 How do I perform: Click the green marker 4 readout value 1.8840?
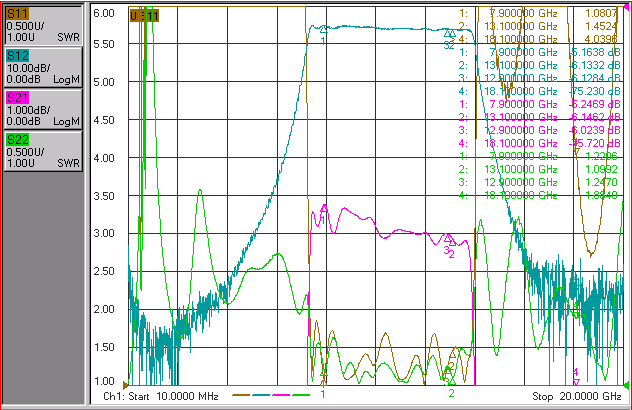point(601,195)
